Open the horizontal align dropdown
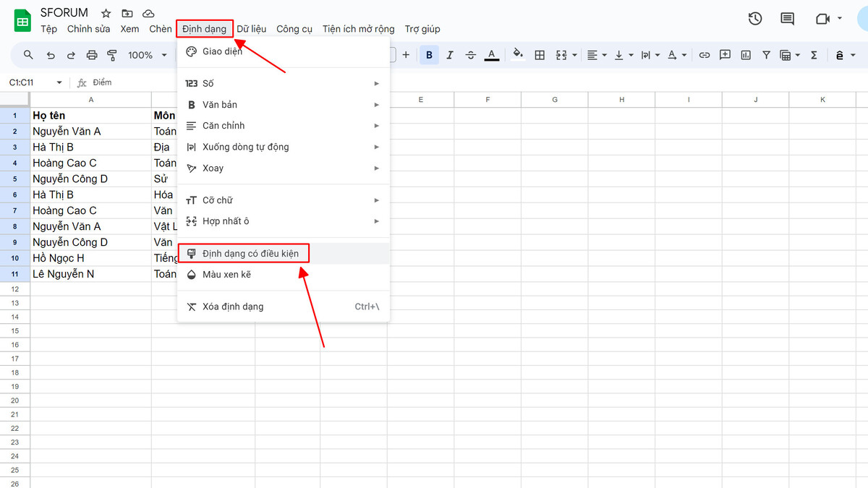 597,55
